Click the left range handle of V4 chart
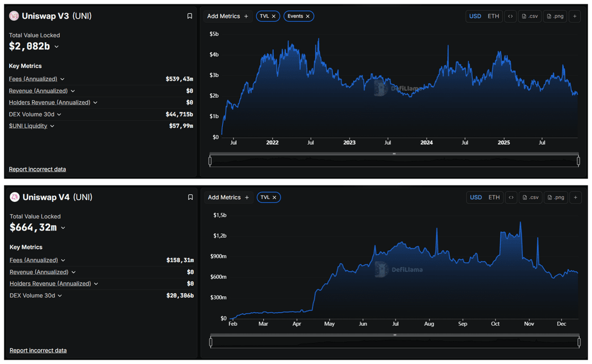The image size is (592, 364). (211, 342)
